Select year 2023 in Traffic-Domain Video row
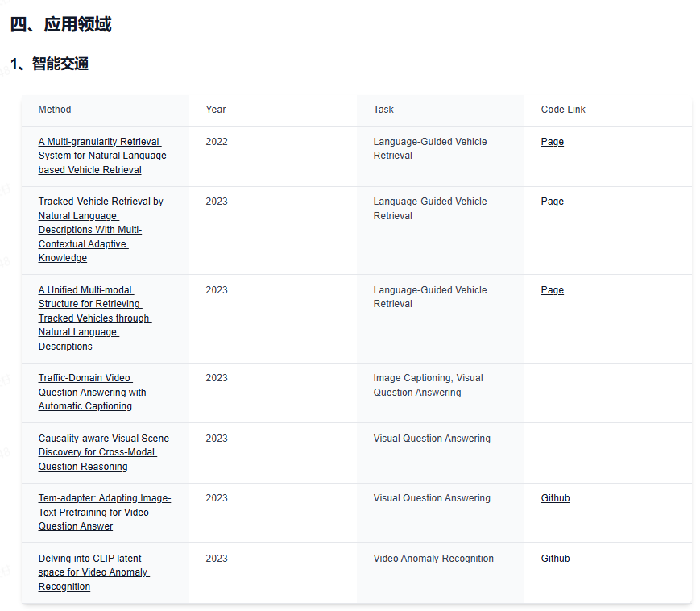 click(x=217, y=378)
